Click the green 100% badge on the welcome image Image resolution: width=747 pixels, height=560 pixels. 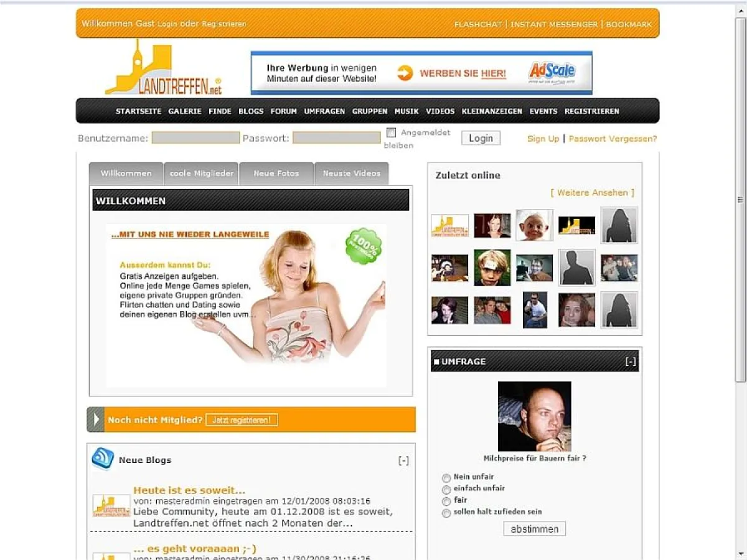(x=363, y=246)
